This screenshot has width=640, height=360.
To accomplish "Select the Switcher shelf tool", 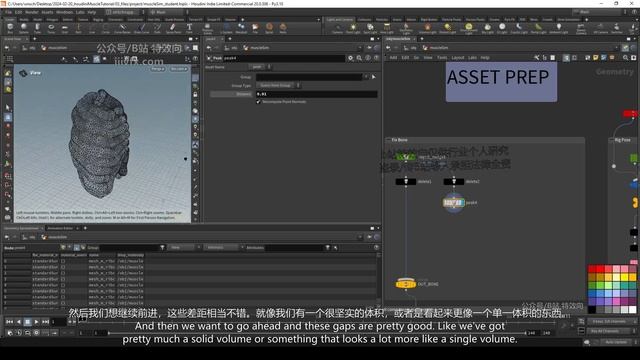I will (x=616, y=28).
